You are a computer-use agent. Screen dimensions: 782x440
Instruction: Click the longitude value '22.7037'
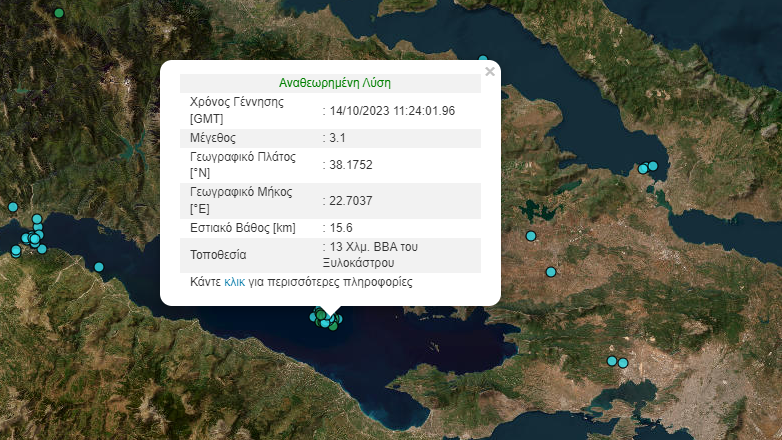[x=351, y=201]
